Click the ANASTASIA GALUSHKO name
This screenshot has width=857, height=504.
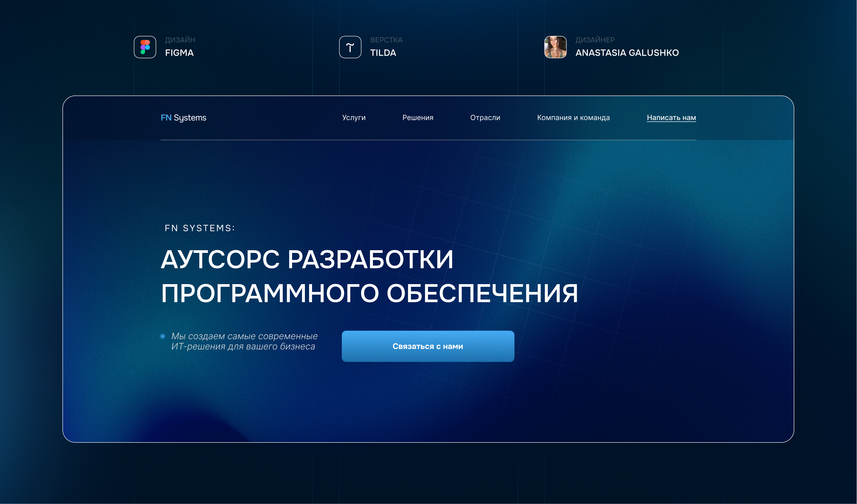click(x=627, y=53)
